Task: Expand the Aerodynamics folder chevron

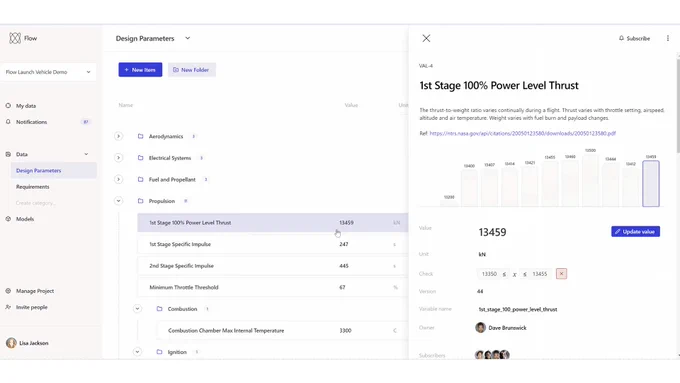Action: coord(118,136)
